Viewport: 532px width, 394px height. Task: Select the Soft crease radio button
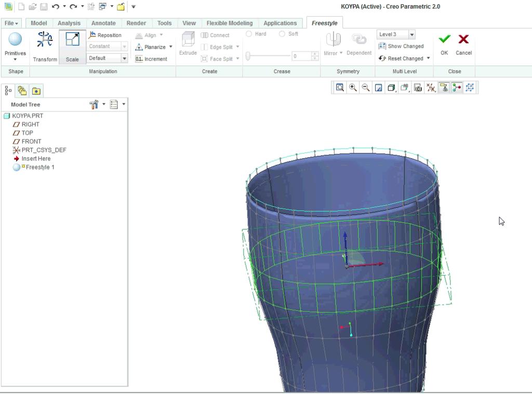coord(282,34)
